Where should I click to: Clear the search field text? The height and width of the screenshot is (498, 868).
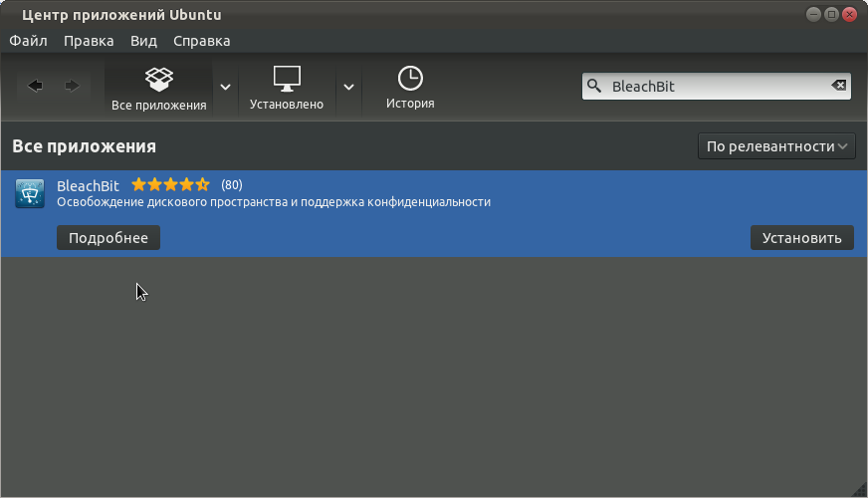[839, 86]
